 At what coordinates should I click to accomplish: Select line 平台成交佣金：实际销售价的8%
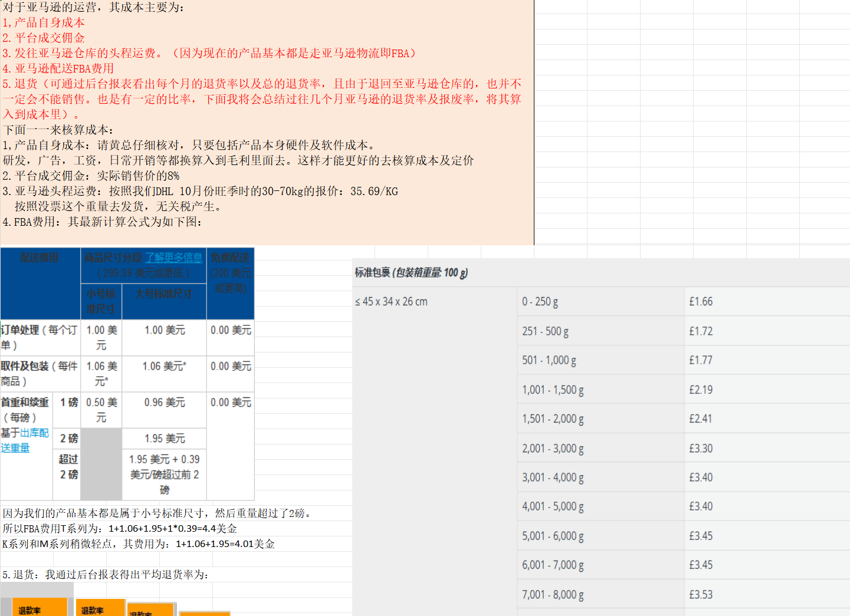[91, 176]
